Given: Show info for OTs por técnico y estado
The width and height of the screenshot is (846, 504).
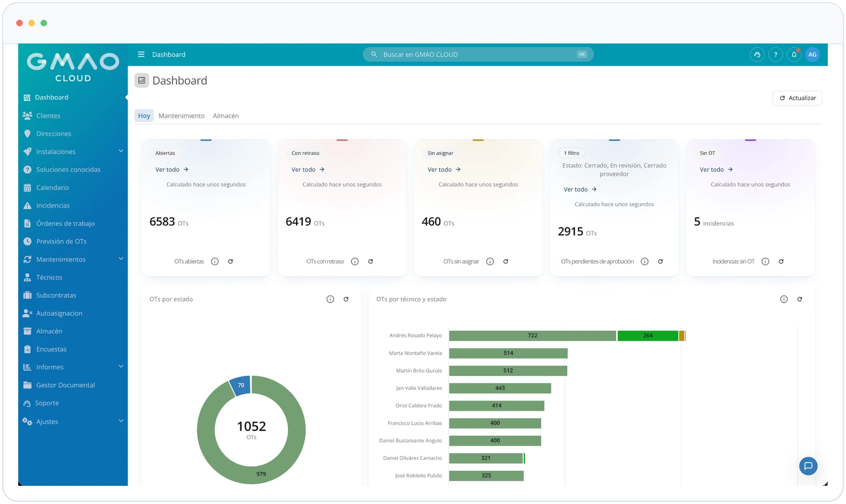Looking at the screenshot, I should [784, 299].
